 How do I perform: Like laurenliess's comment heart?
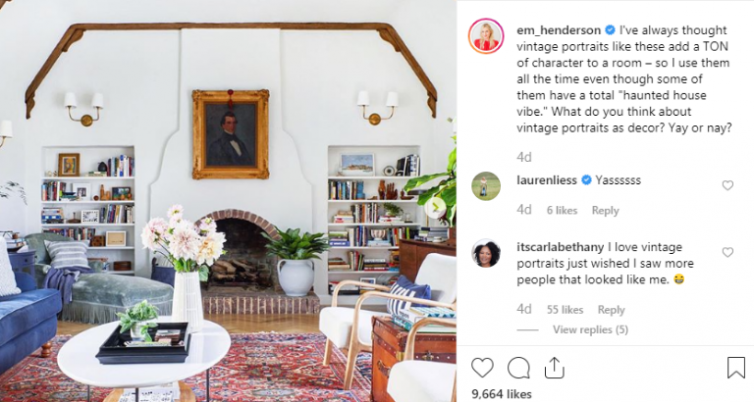click(728, 185)
